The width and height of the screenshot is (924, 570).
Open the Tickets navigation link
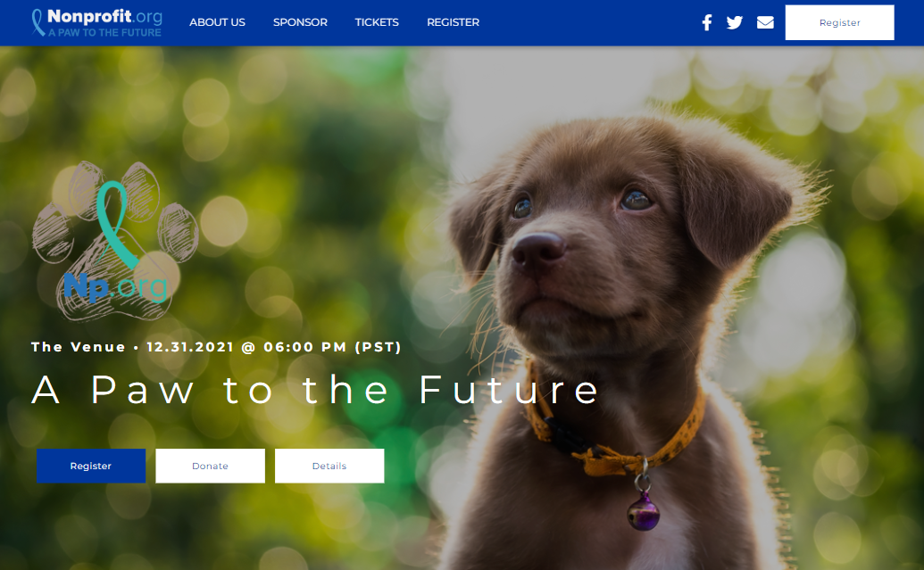point(377,22)
